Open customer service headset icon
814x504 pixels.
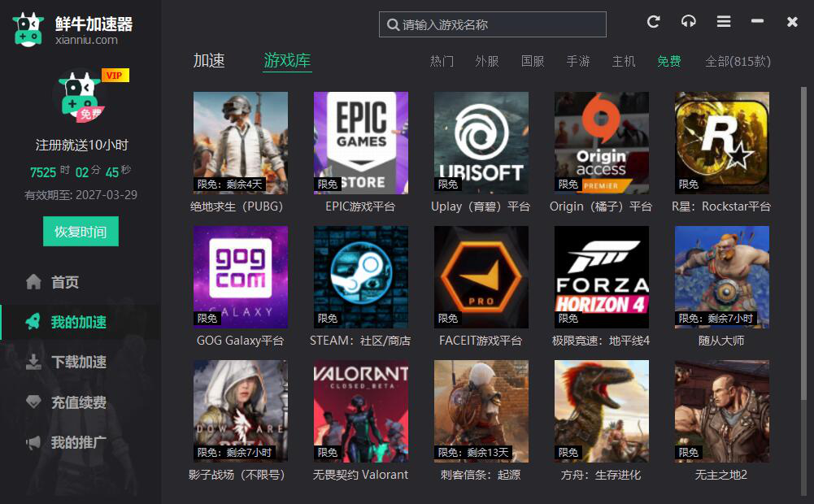point(688,22)
